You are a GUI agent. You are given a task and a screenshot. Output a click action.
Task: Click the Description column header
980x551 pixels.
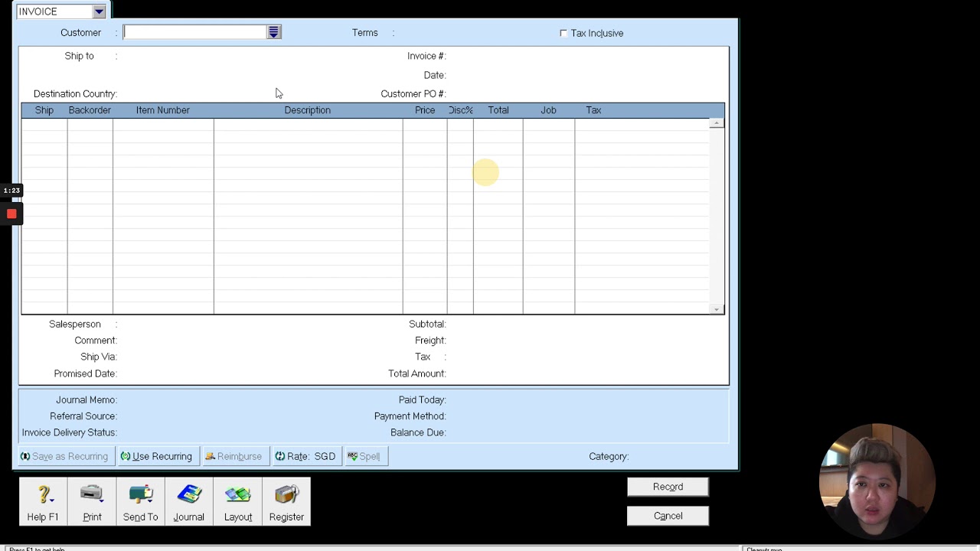(x=308, y=110)
